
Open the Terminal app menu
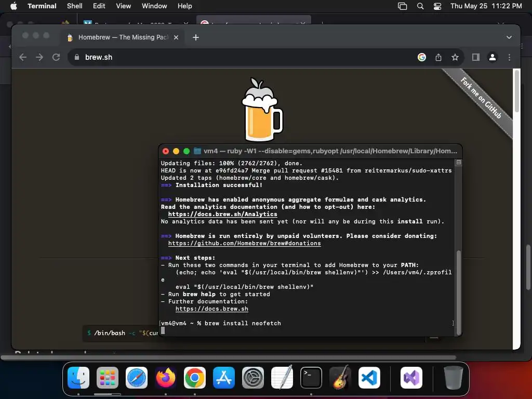pos(42,6)
